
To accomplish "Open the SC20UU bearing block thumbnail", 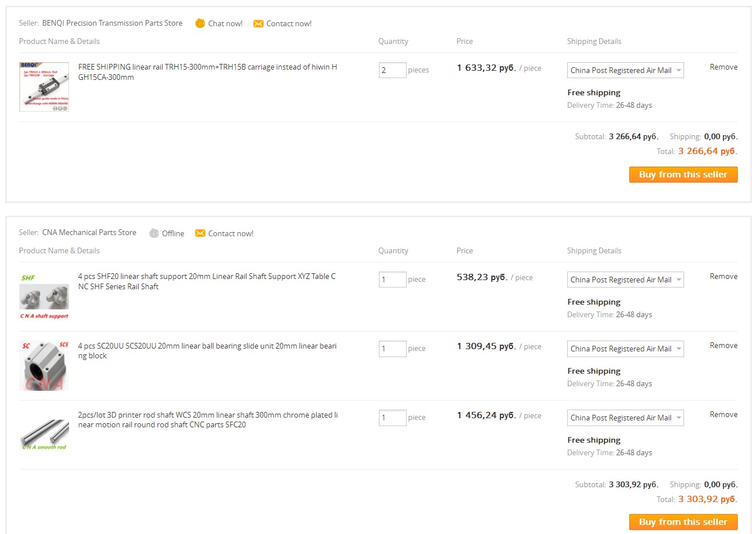I will [x=44, y=366].
